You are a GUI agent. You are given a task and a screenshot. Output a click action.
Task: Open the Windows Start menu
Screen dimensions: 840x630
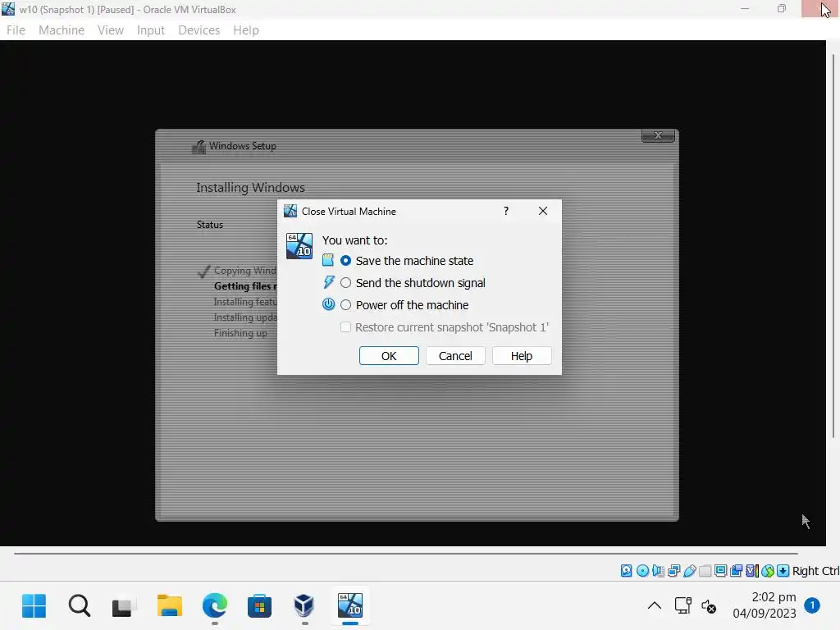(34, 606)
